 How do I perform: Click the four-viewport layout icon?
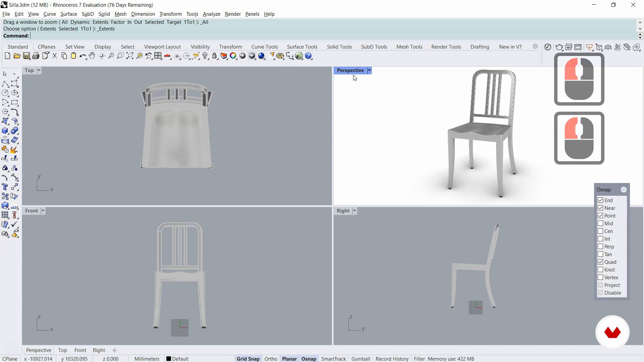(158, 56)
